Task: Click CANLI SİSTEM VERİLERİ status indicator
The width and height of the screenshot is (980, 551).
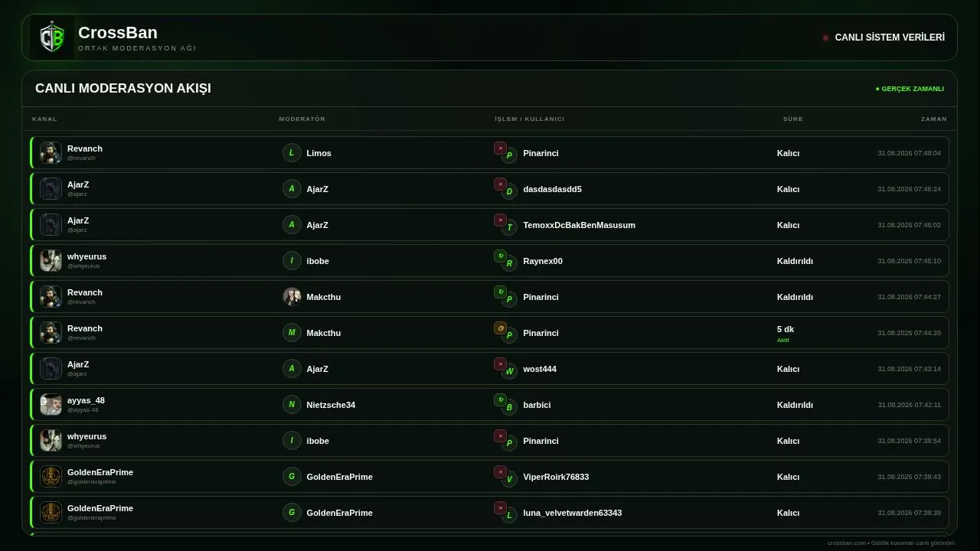Action: [x=884, y=37]
